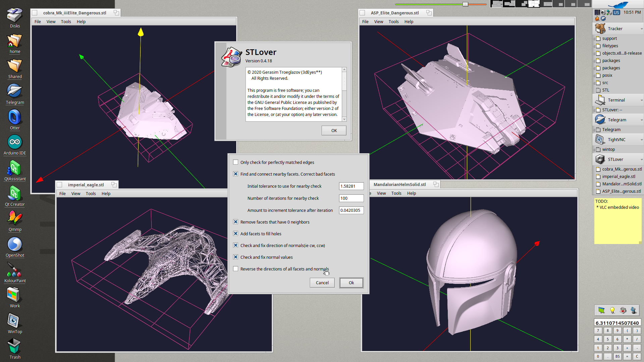
Task: Enable Reverse directions of all facets and normals
Action: click(236, 269)
